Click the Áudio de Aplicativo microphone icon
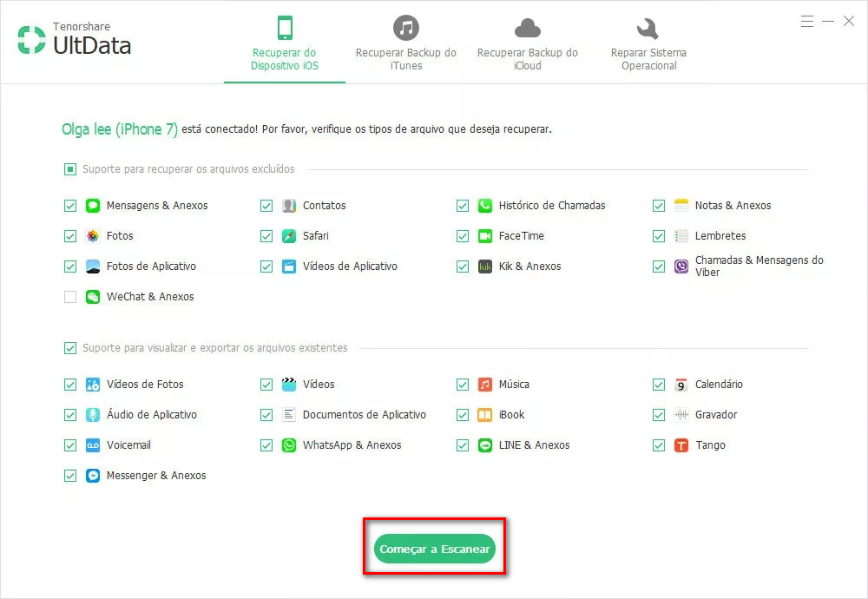The width and height of the screenshot is (868, 599). 93,415
